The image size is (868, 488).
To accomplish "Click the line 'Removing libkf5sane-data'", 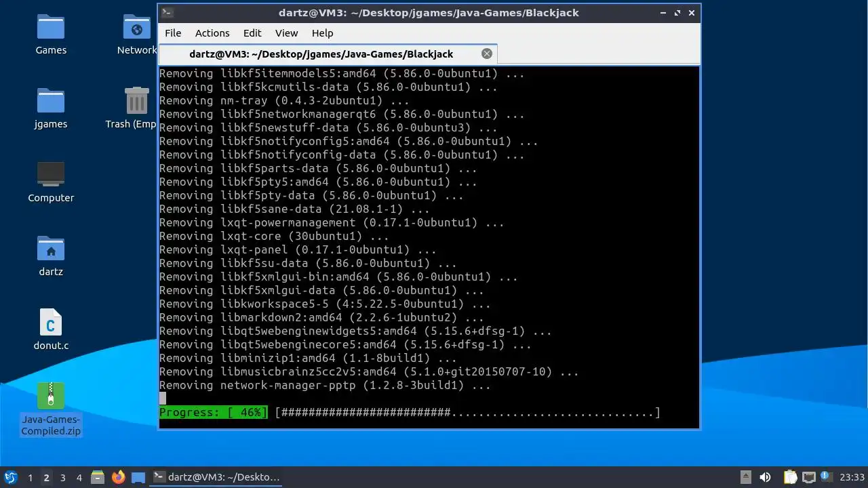I will click(294, 209).
